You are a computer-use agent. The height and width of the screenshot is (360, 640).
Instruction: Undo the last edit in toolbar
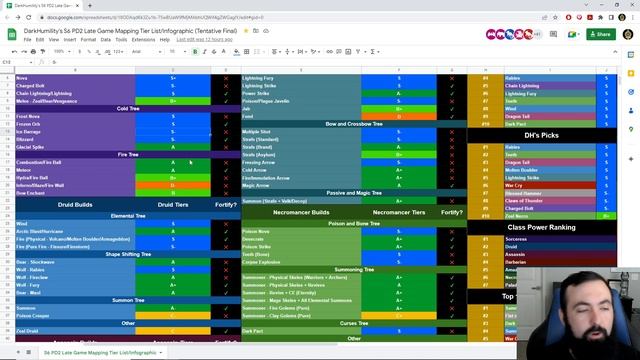point(14,52)
